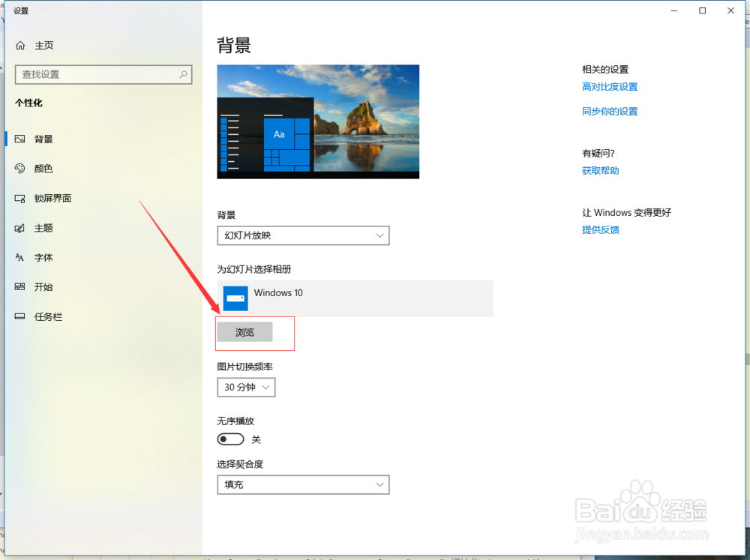Click the 开始 start tiles icon
Viewport: 750px width, 560px height.
click(x=19, y=287)
